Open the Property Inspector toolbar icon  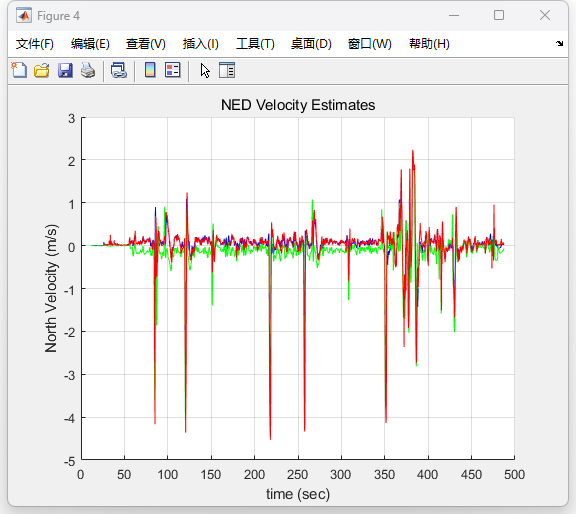coord(227,70)
